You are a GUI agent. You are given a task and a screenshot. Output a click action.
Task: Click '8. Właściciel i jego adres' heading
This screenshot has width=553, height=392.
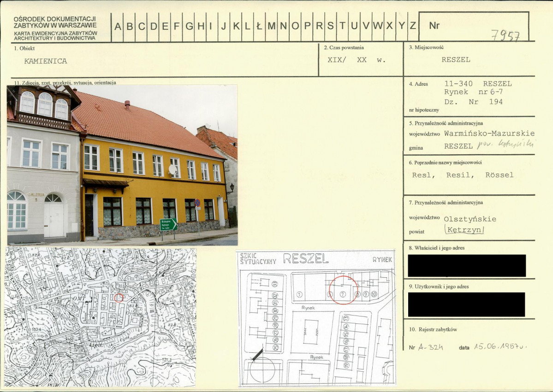pos(437,248)
